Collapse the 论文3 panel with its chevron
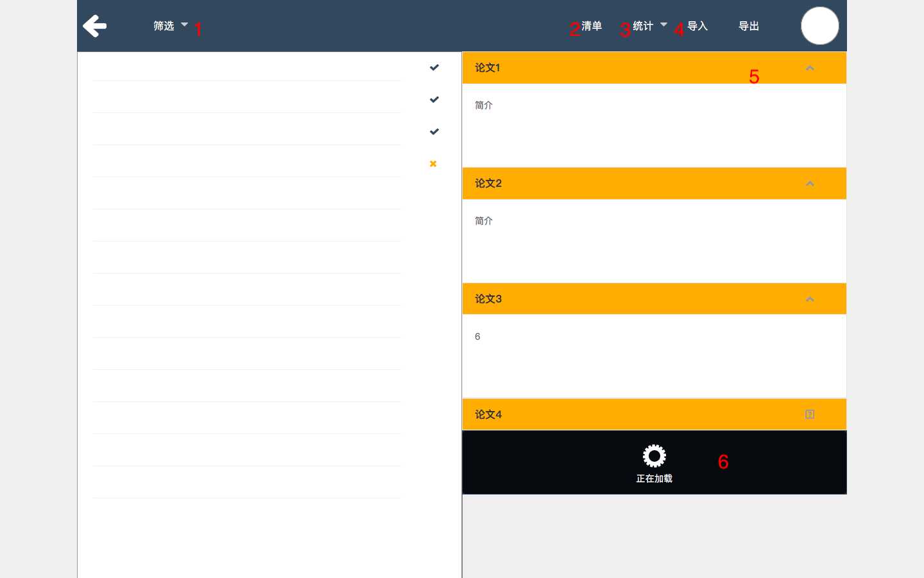Screen dimensions: 924x578 810,299
